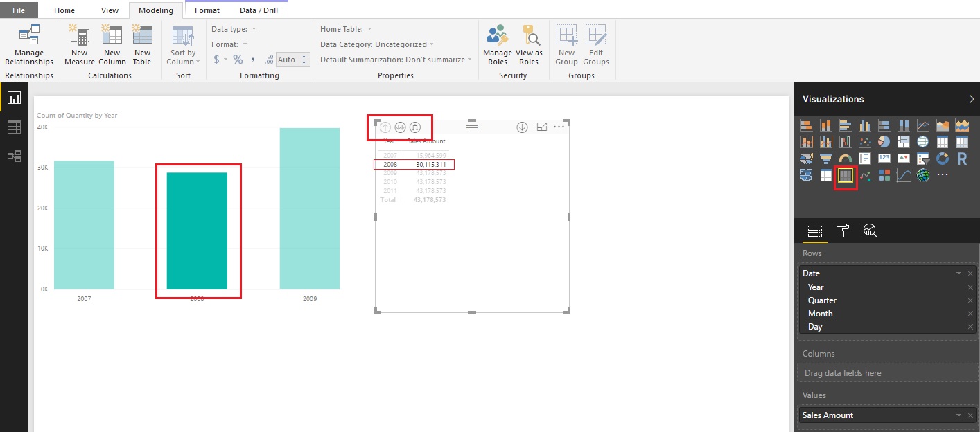Select Slicer visualization
This screenshot has height=432, width=980.
[x=922, y=159]
